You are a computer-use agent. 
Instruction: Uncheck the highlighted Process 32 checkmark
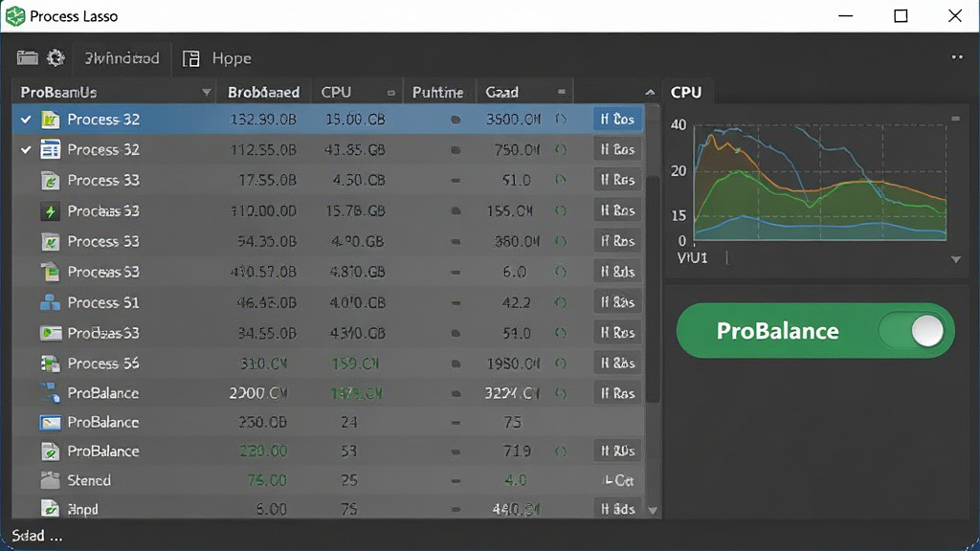[x=26, y=119]
